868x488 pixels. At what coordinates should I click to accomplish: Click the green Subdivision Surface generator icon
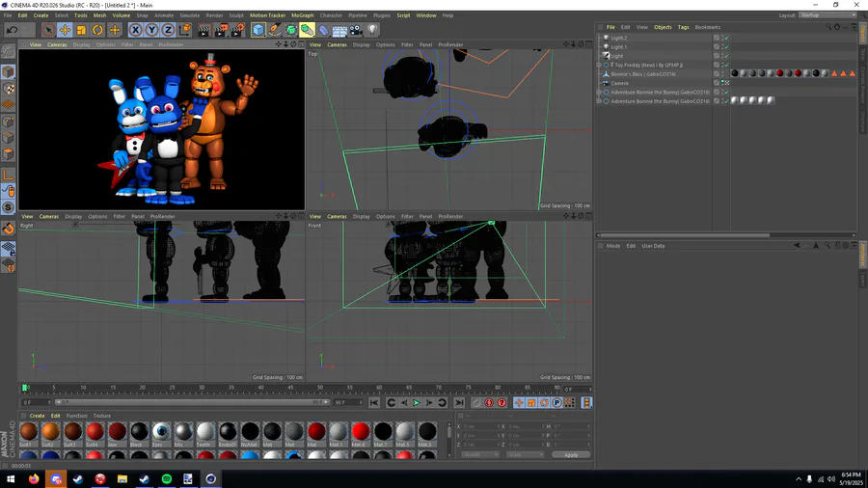tap(290, 30)
